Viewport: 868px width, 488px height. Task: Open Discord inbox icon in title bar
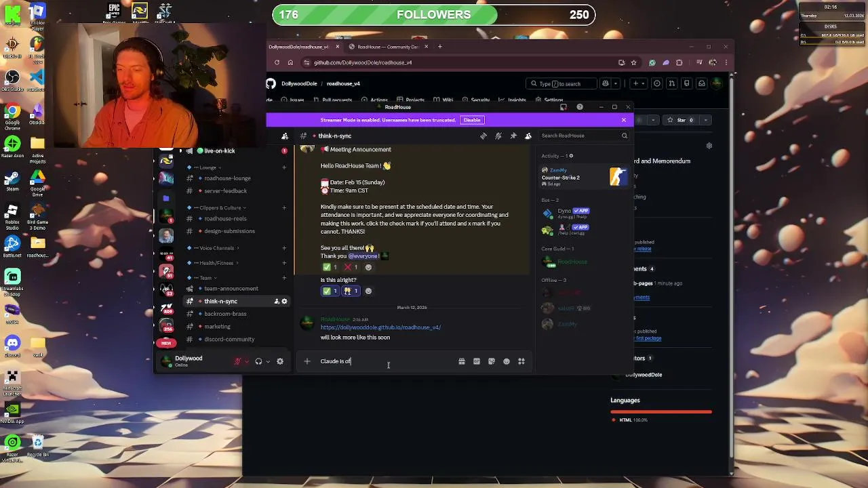(564, 107)
